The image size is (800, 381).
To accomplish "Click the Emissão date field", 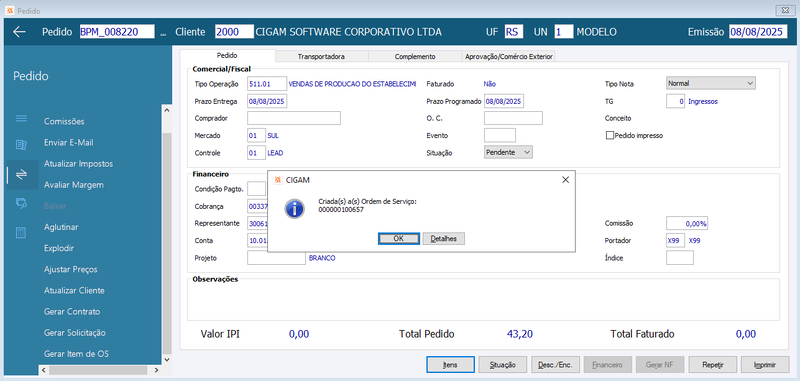I will [758, 32].
